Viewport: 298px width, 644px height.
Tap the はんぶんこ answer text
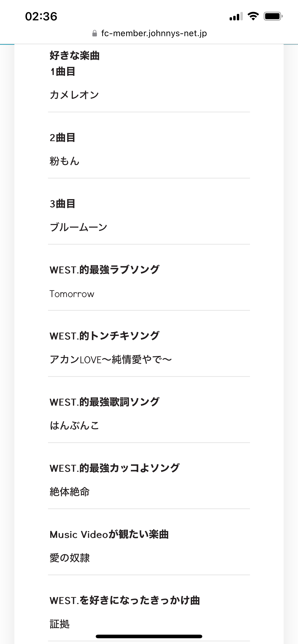(x=74, y=425)
